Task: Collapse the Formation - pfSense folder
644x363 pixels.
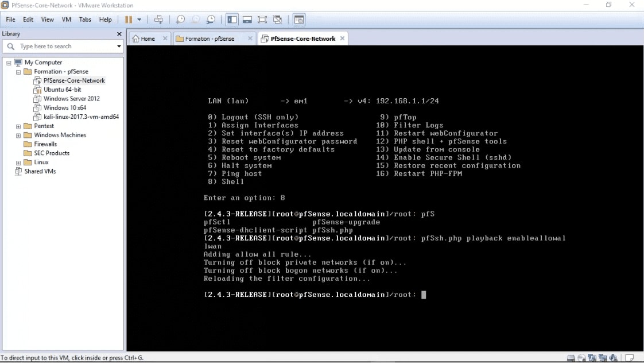Action: [18, 72]
